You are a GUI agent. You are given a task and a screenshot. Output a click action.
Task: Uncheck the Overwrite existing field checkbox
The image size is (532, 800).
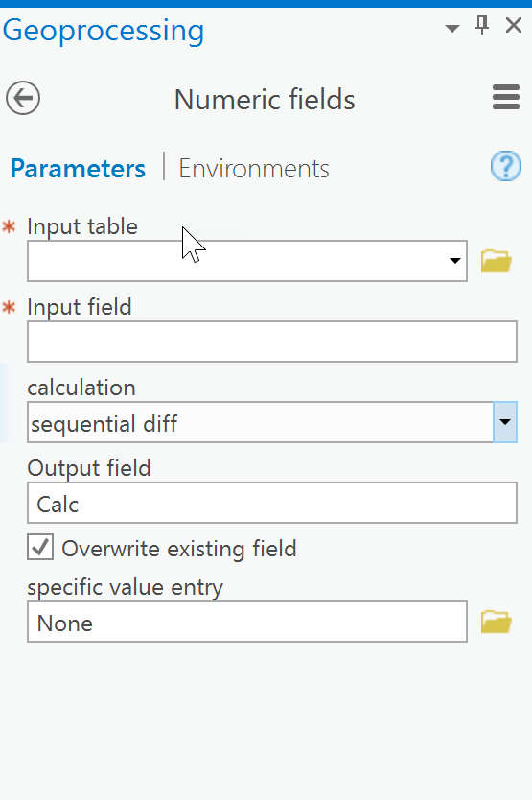(x=40, y=548)
